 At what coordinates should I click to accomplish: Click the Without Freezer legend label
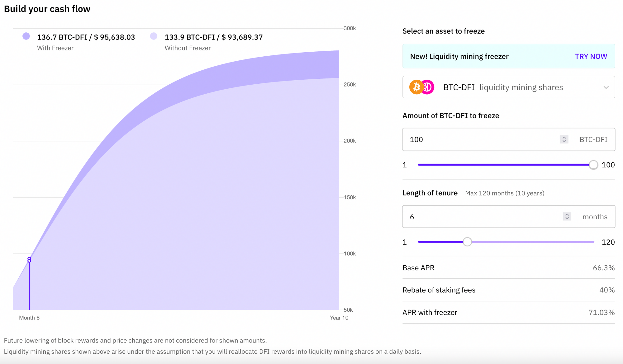(188, 48)
